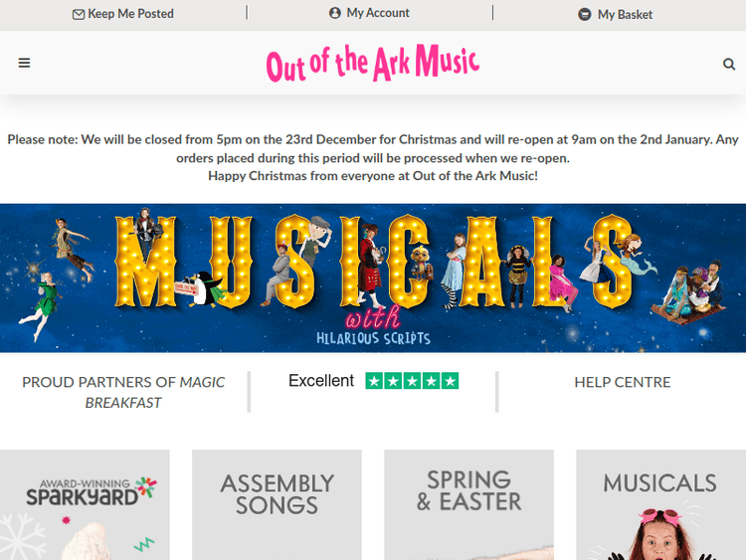Select the Keep Me Posted link
The image size is (746, 560).
[130, 14]
